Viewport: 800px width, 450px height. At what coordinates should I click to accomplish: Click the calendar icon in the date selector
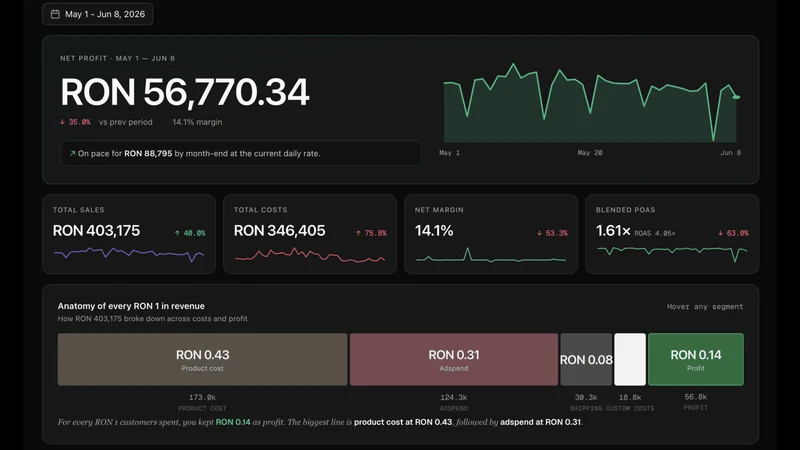click(x=55, y=14)
